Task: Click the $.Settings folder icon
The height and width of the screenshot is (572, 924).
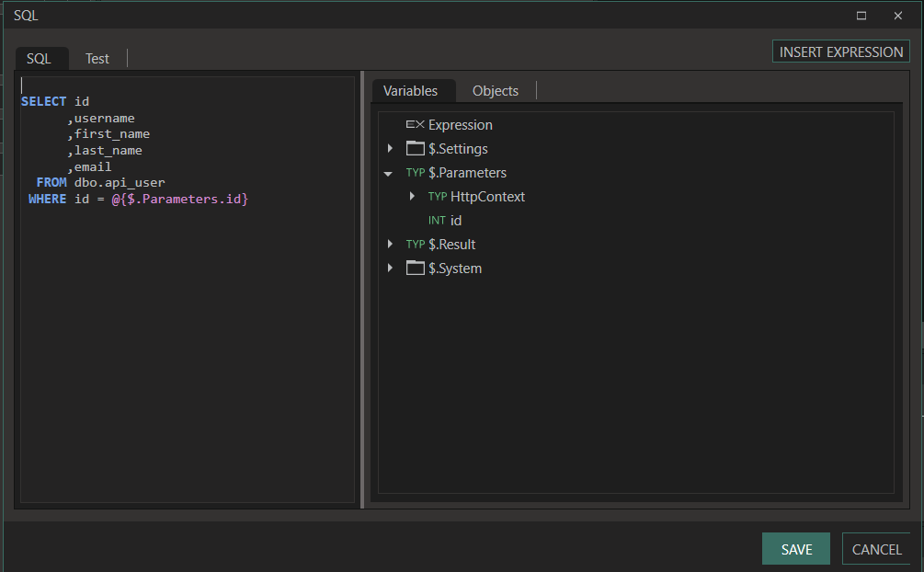Action: click(416, 149)
